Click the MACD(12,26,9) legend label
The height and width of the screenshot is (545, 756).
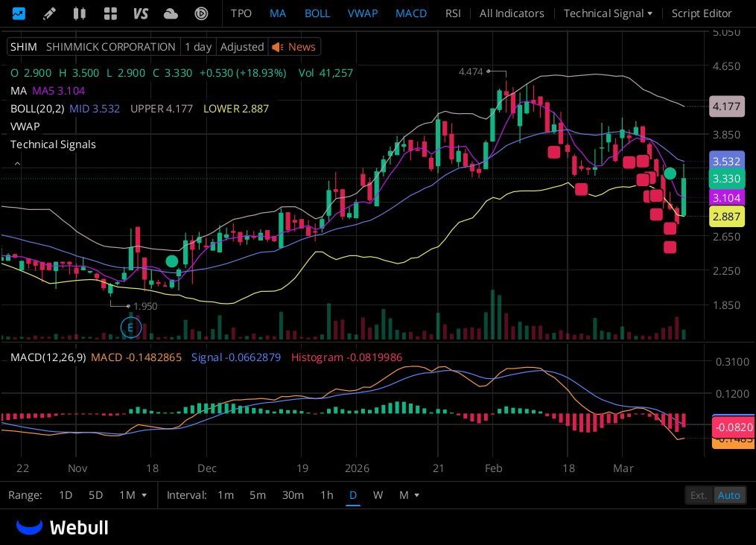[x=48, y=357]
